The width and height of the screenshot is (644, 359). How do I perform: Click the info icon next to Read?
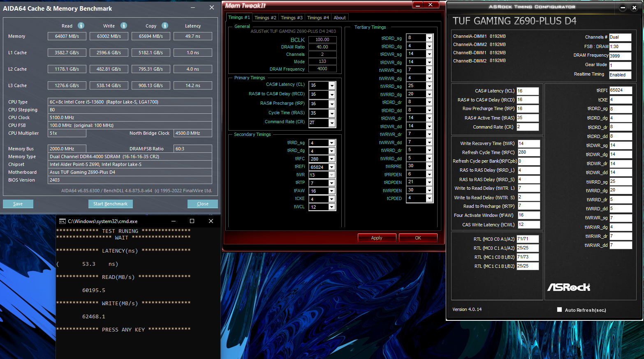pyautogui.click(x=81, y=25)
